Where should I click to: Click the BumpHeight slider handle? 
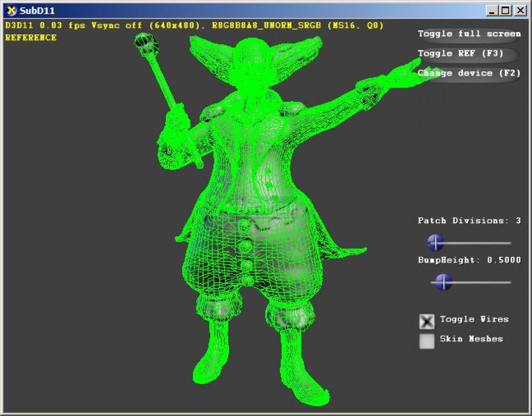pyautogui.click(x=443, y=282)
